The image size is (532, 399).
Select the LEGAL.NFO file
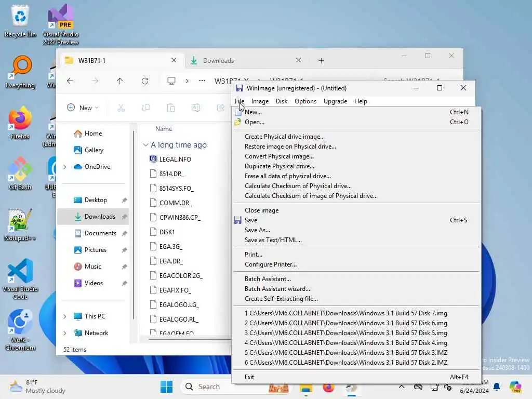tap(176, 159)
